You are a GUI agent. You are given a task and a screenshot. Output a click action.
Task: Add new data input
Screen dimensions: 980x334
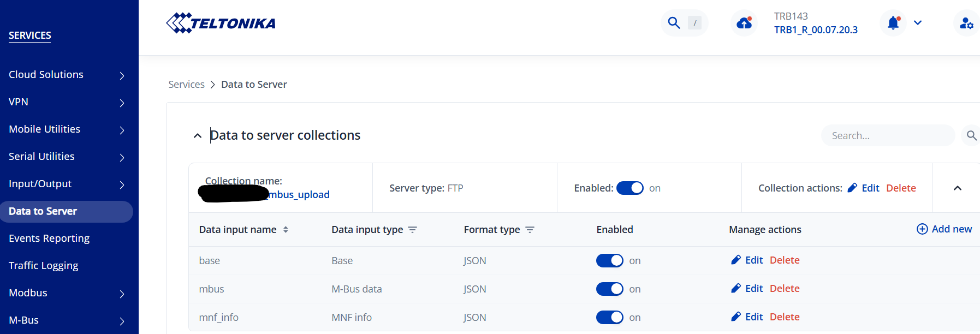click(944, 229)
